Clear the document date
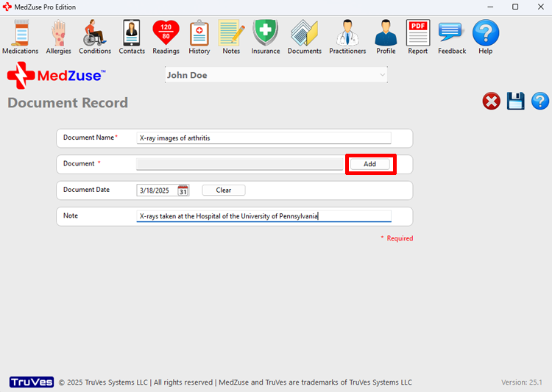Viewport: 552px width, 392px height. tap(224, 190)
